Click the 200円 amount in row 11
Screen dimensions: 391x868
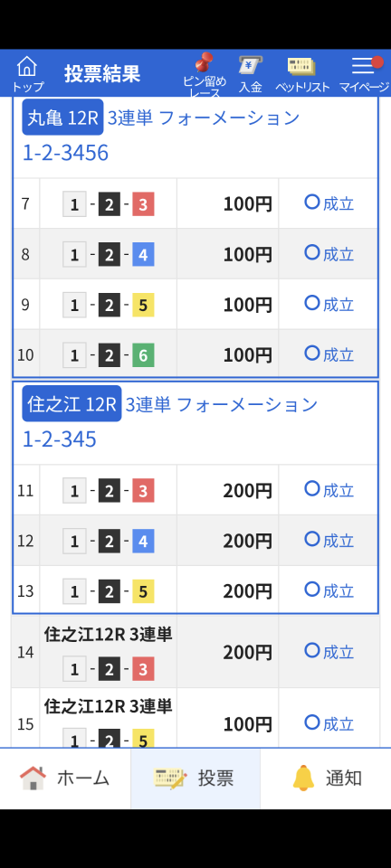[x=248, y=490]
